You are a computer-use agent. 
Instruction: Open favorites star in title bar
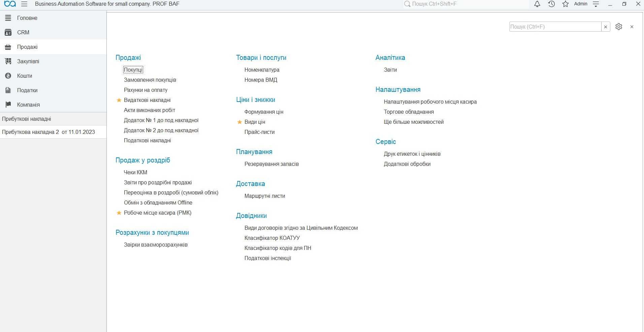(566, 4)
